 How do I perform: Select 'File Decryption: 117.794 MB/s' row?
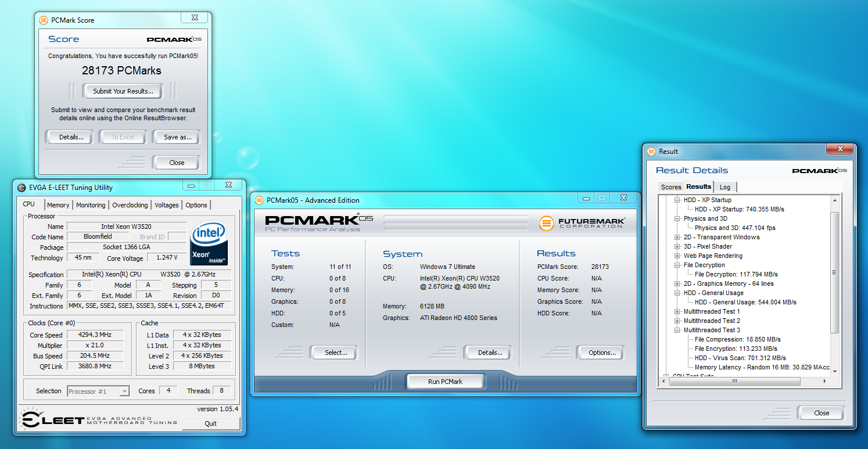click(x=736, y=274)
